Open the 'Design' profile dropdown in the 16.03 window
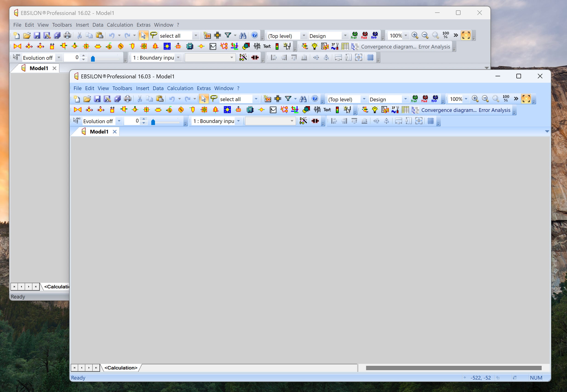The image size is (567, 392). pos(406,99)
